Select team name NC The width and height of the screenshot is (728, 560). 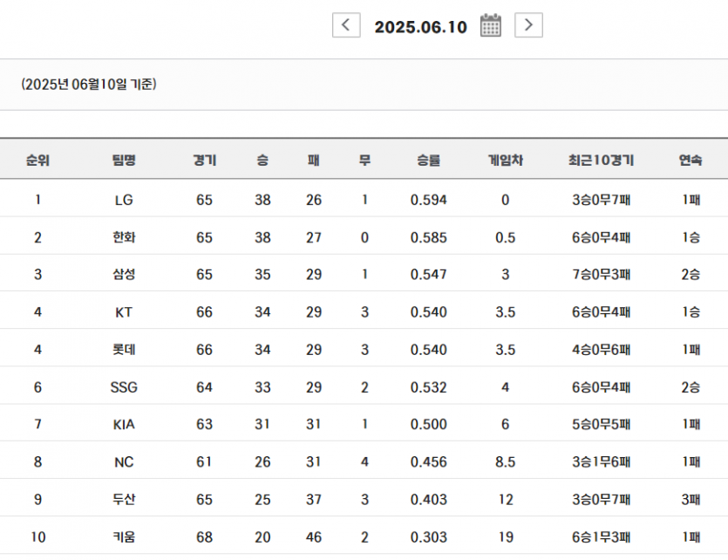(124, 462)
